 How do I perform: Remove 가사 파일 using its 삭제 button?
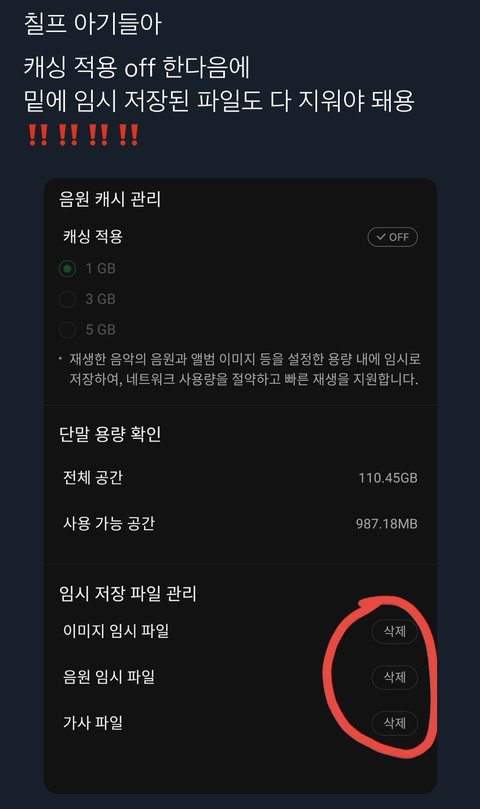point(394,722)
